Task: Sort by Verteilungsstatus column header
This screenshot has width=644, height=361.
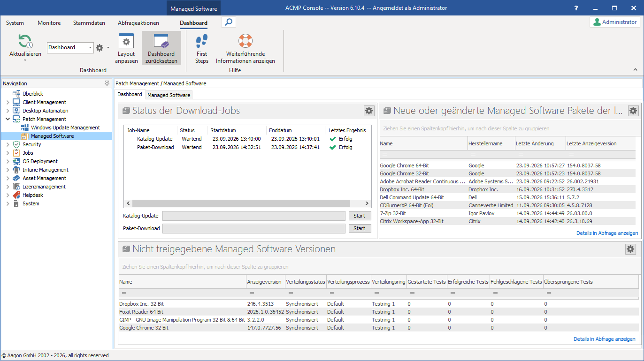Action: click(306, 282)
